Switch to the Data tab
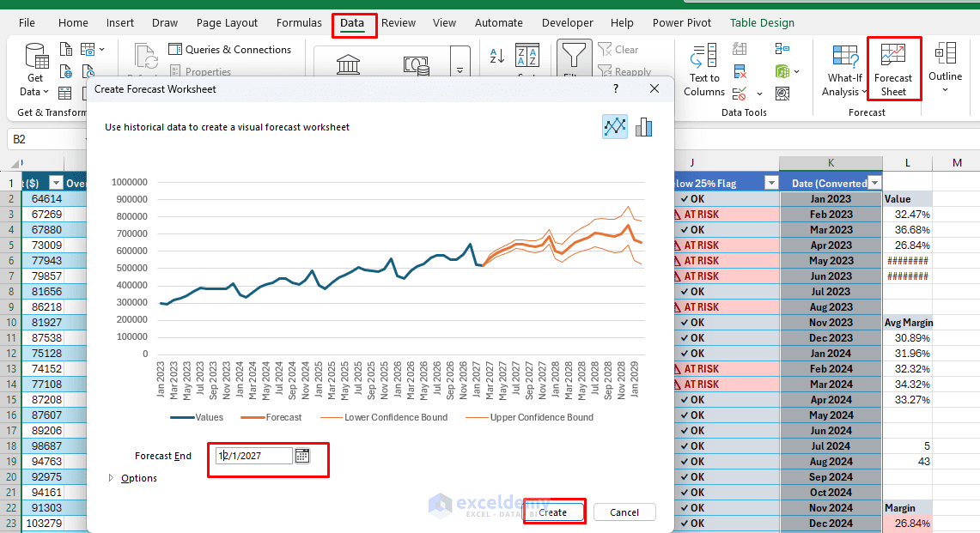Screen dimensions: 980x533 pos(352,22)
